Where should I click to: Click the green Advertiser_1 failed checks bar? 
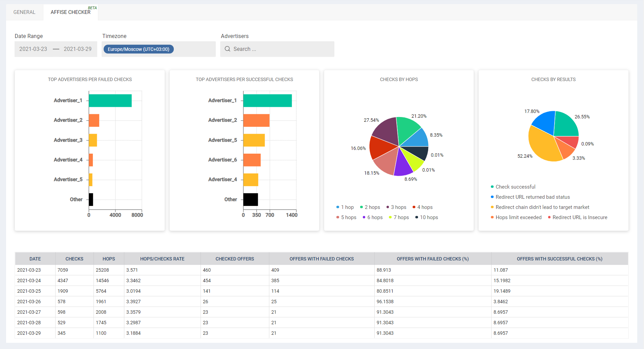(x=110, y=101)
